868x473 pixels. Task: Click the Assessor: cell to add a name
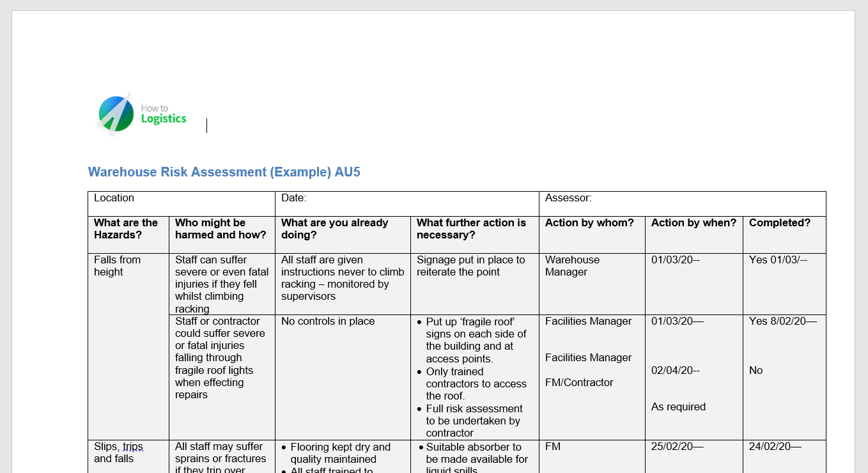click(x=567, y=198)
